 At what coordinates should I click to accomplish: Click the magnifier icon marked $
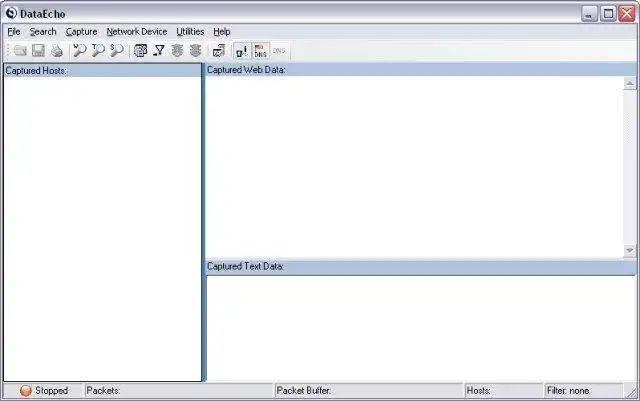click(116, 51)
